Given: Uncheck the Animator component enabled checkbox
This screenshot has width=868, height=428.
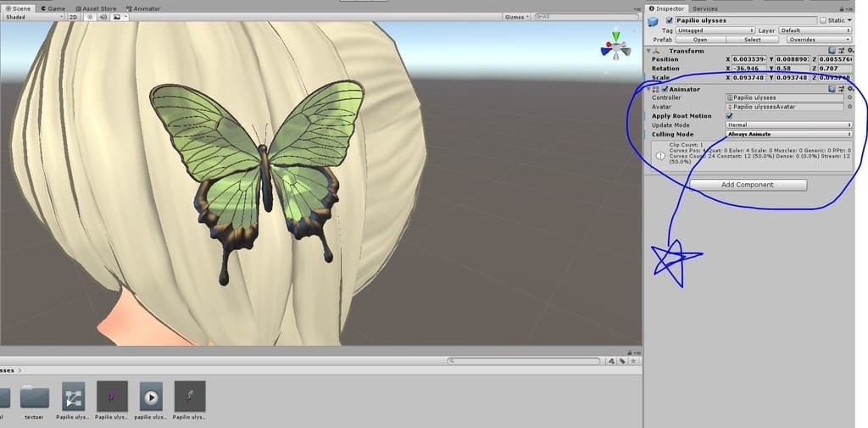Looking at the screenshot, I should coord(665,89).
